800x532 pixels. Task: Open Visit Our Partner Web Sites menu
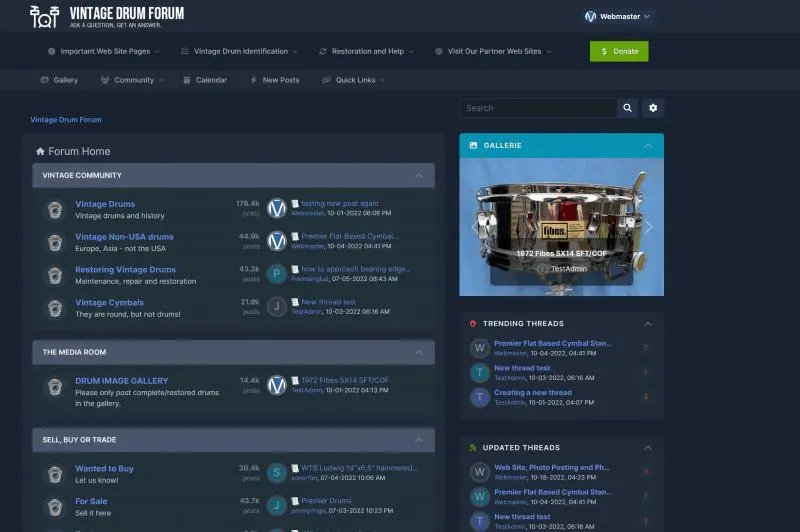pyautogui.click(x=493, y=52)
